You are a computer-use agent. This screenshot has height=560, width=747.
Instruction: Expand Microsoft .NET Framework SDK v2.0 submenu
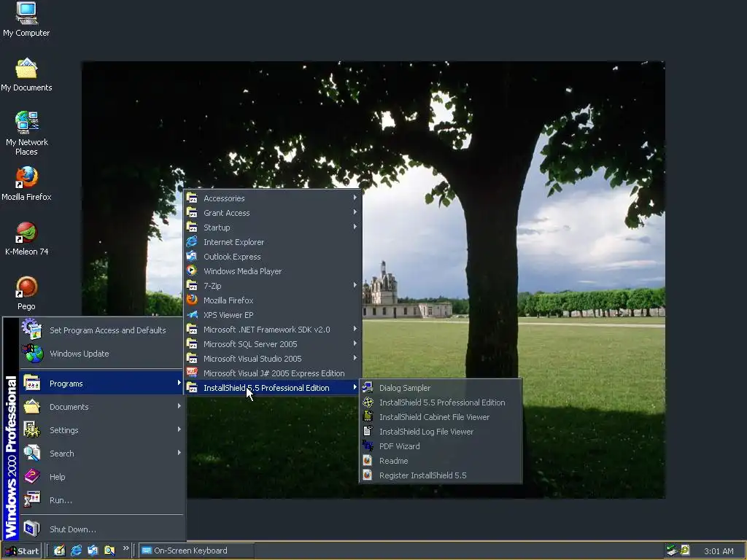[x=273, y=330]
